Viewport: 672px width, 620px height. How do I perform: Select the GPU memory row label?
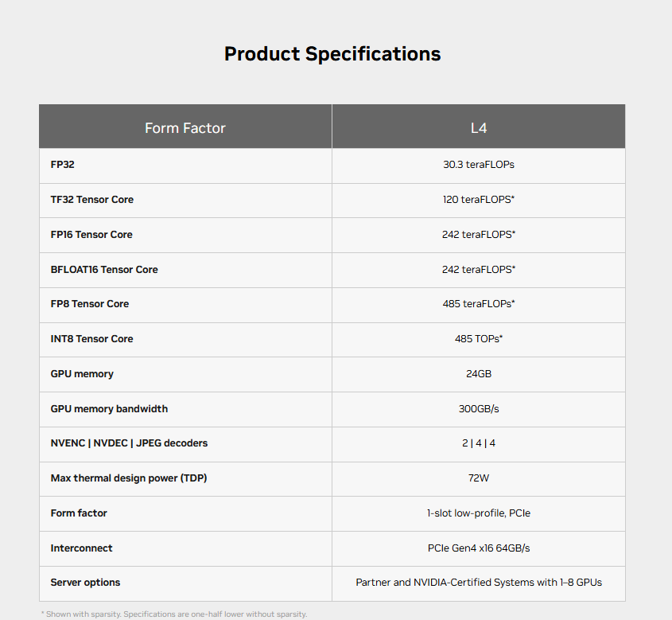tap(82, 374)
